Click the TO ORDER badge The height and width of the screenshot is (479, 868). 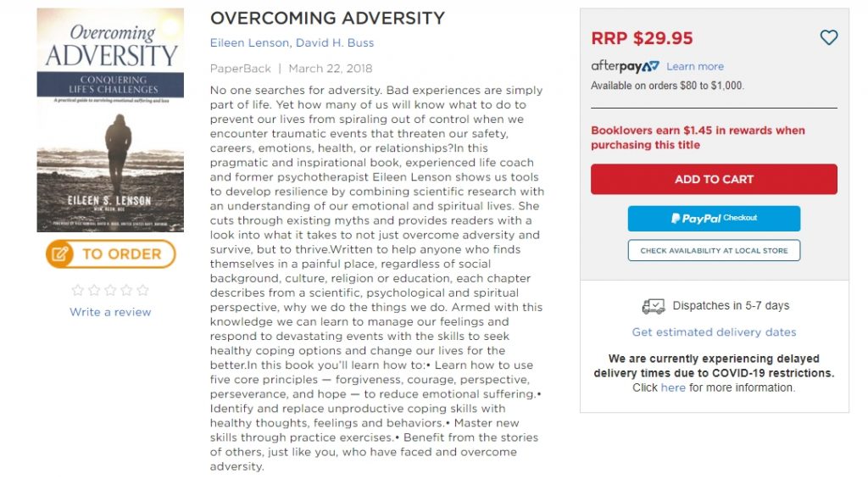[x=111, y=254]
